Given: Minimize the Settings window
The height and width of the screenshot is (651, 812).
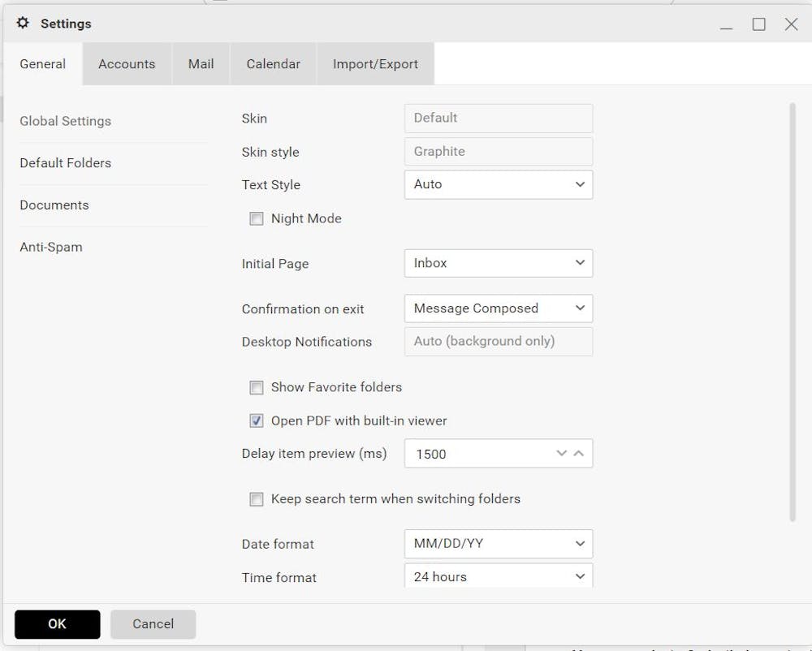Looking at the screenshot, I should tap(726, 25).
